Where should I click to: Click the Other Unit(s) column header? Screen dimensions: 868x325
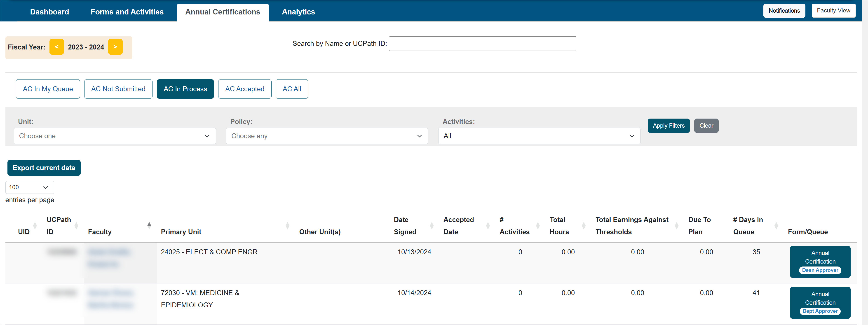320,232
